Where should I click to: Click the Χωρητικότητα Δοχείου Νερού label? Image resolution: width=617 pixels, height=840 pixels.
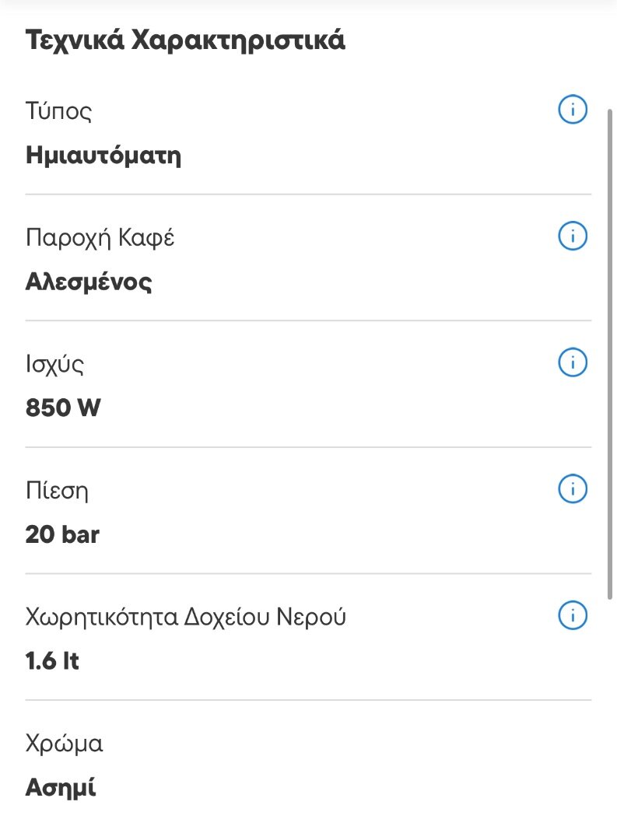coord(186,618)
